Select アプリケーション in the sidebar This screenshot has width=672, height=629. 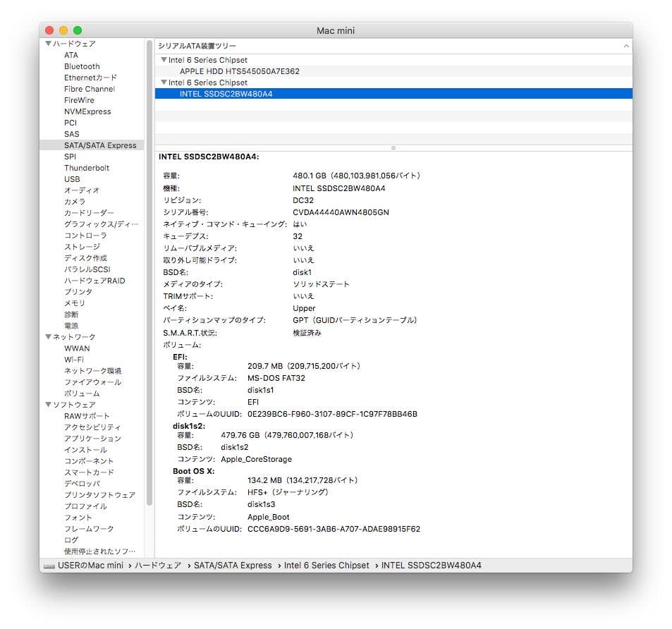(x=92, y=439)
